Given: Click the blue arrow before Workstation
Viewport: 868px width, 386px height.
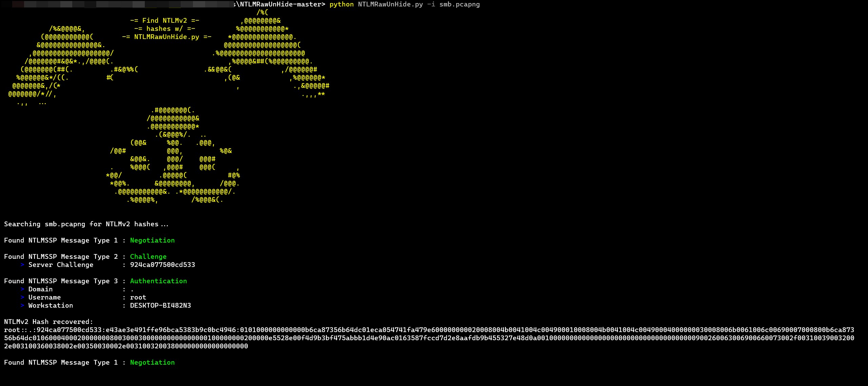Looking at the screenshot, I should point(22,306).
